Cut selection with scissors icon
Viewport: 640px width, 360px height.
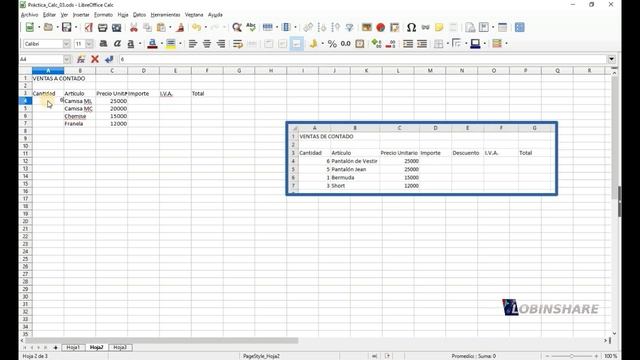pos(133,27)
